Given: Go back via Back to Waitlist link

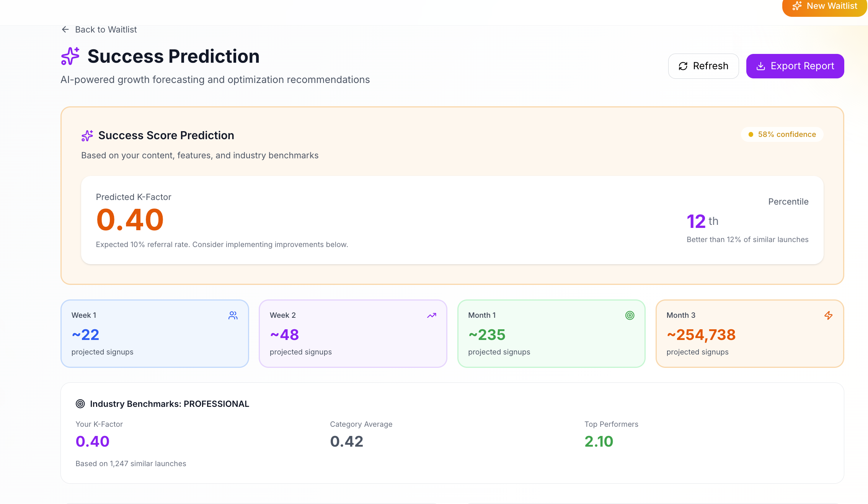Looking at the screenshot, I should [106, 29].
